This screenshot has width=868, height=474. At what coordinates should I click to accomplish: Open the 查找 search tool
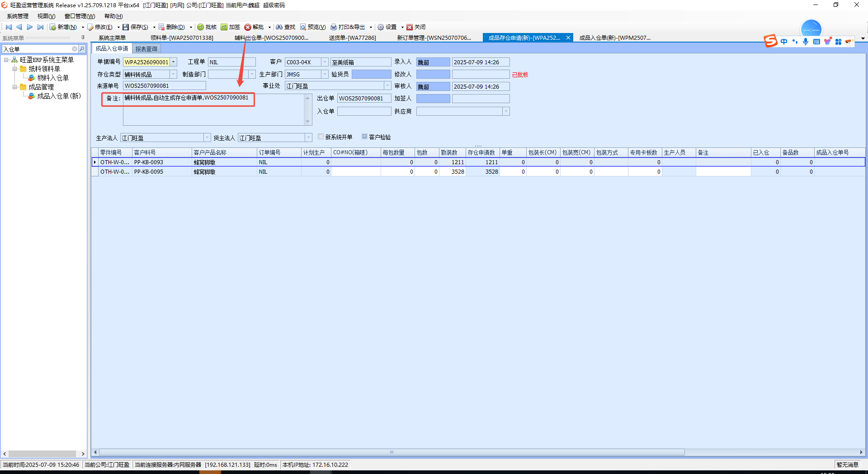286,27
